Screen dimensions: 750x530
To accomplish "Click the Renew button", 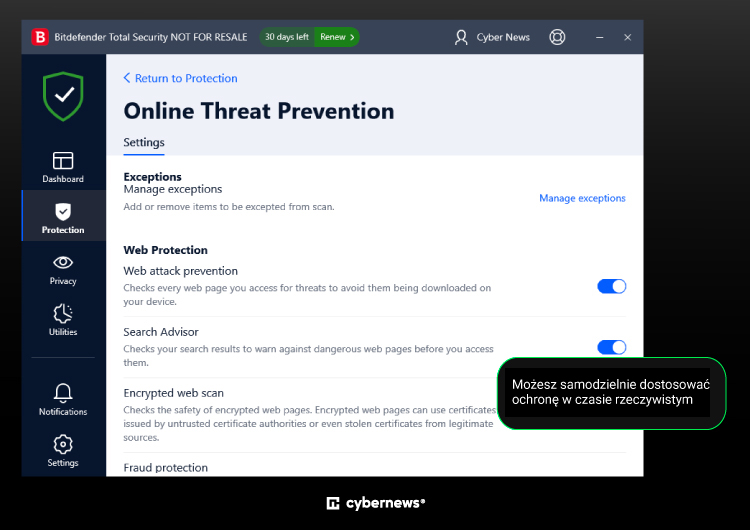I will click(337, 37).
